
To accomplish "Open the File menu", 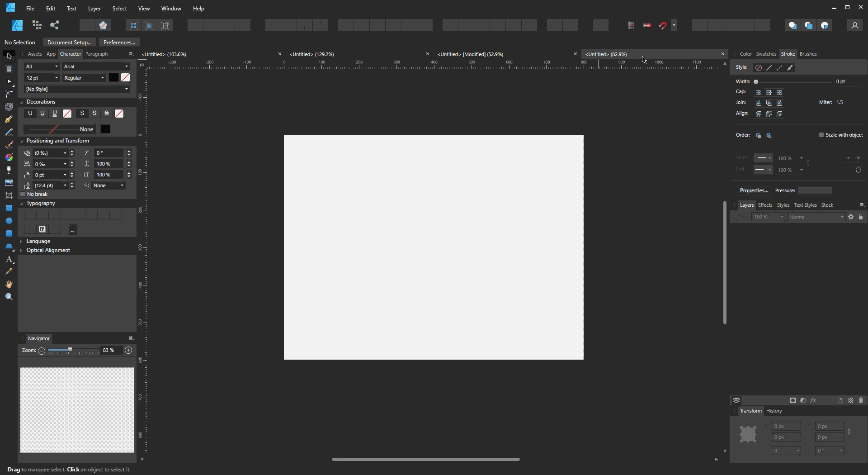I will coord(30,9).
